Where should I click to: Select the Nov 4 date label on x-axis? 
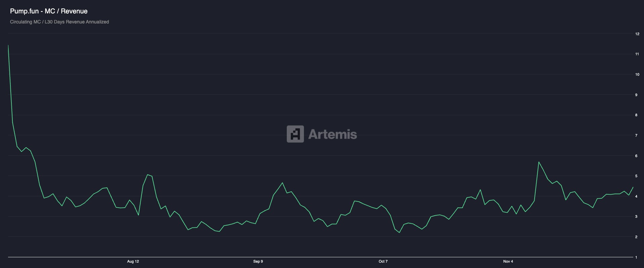(508, 261)
